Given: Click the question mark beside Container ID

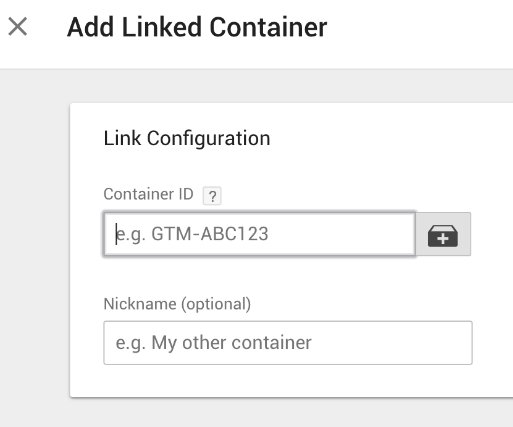Looking at the screenshot, I should tap(212, 196).
